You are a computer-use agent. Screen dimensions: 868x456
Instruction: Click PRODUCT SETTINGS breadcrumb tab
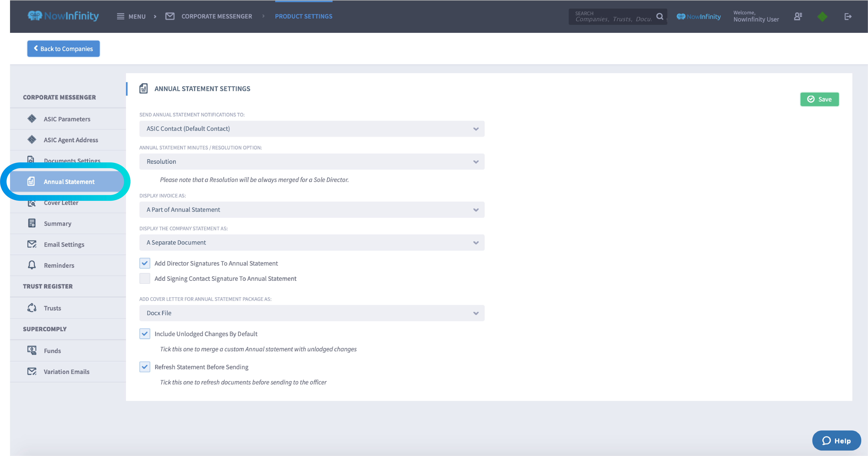point(304,16)
